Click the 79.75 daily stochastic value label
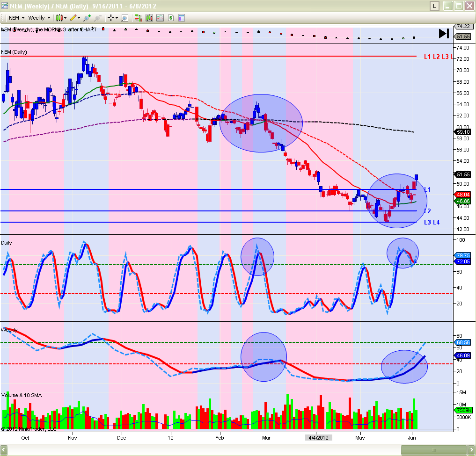The width and height of the screenshot is (476, 456). pyautogui.click(x=462, y=255)
